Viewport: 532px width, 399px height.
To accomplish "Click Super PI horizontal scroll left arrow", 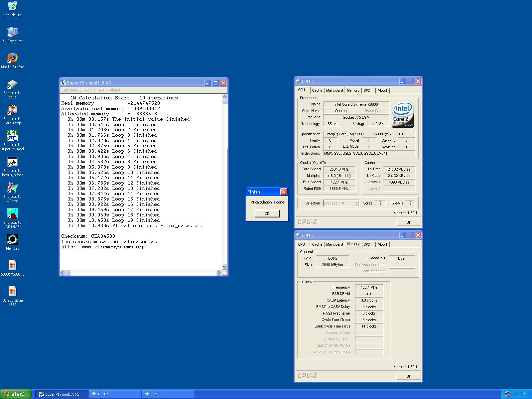I will [x=63, y=273].
